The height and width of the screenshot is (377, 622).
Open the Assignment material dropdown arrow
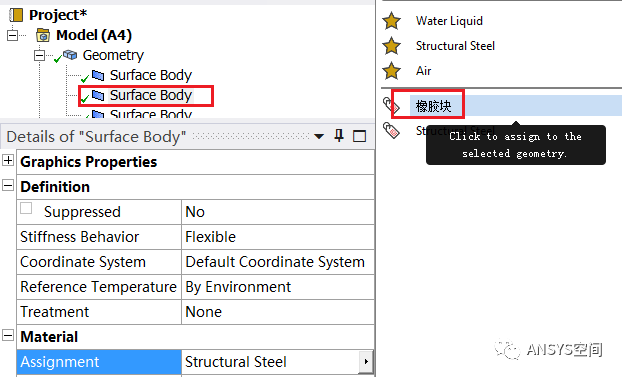[366, 362]
